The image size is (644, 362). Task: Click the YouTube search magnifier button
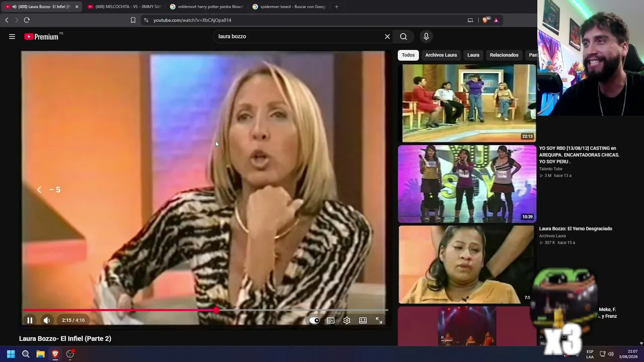(404, 36)
